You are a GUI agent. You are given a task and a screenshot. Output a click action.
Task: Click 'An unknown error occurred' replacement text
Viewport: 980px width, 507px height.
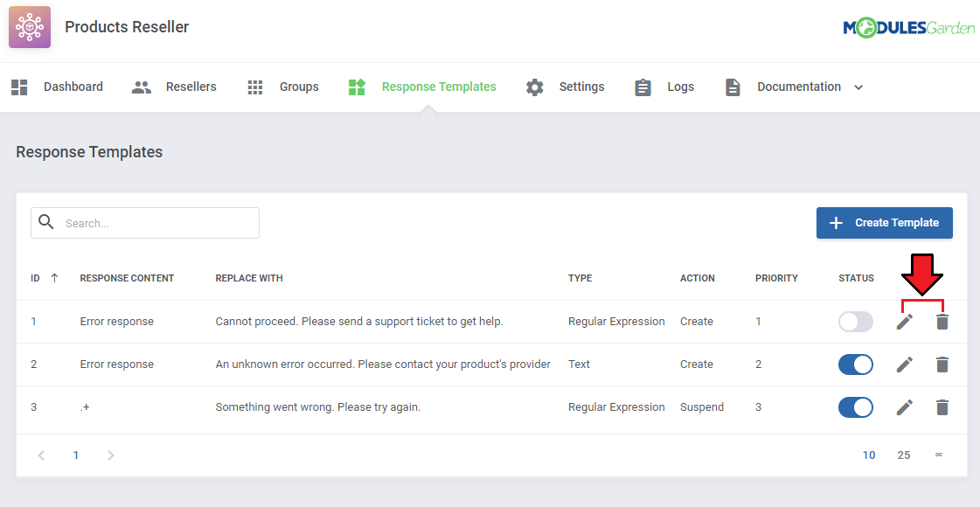383,365
